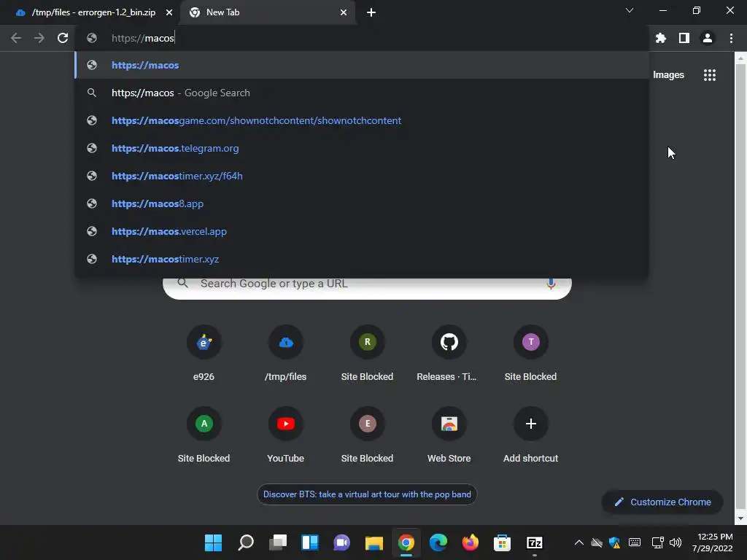This screenshot has width=747, height=560.
Task: Launch Microsoft Edge from taskbar
Action: point(438,542)
